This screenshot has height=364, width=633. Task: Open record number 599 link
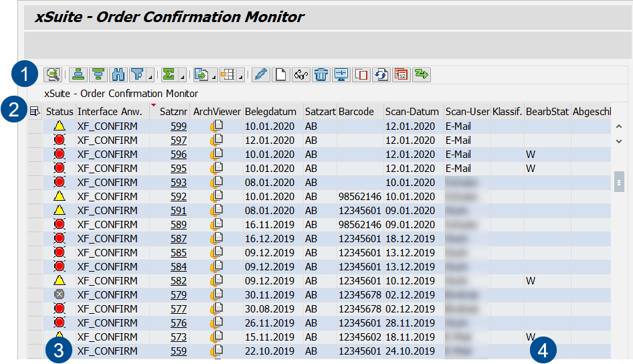click(x=179, y=126)
